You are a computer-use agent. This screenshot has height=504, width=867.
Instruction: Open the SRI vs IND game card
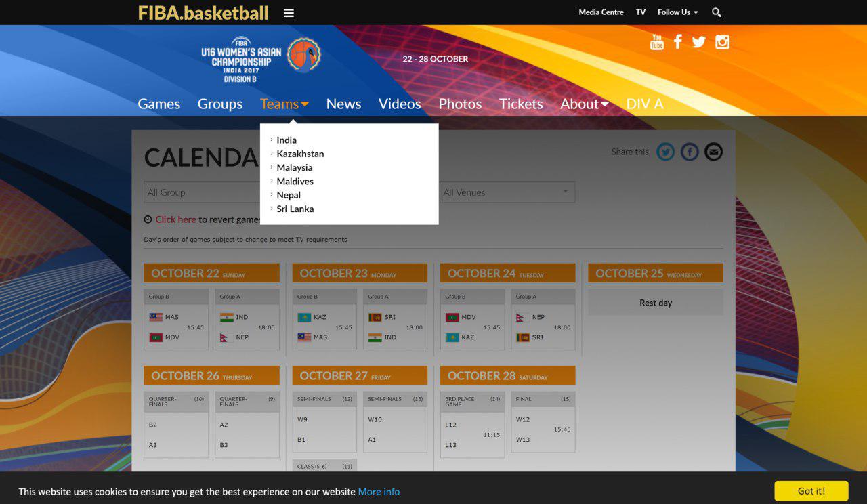(x=396, y=320)
